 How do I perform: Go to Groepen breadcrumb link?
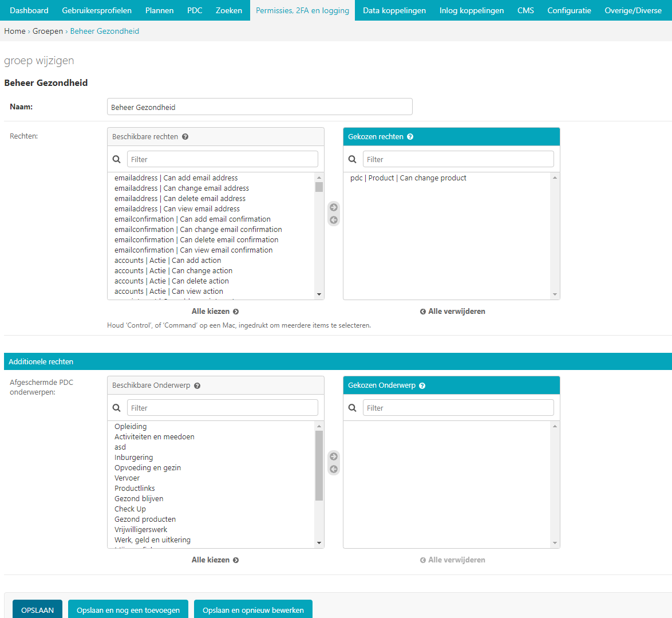[48, 31]
